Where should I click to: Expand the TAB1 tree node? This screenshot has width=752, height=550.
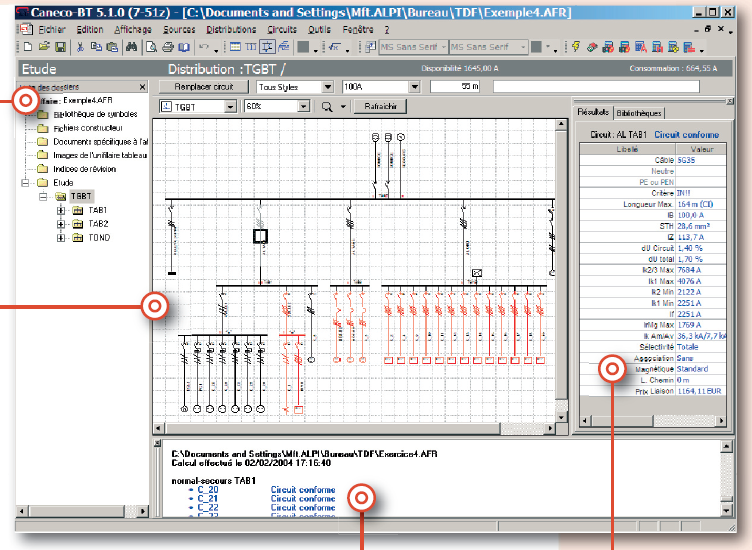click(x=60, y=210)
